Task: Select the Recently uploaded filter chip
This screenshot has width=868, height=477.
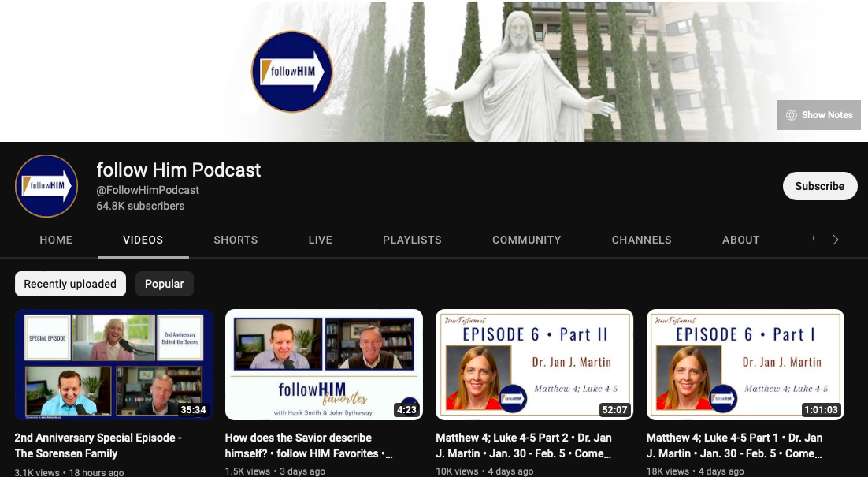Action: click(x=70, y=284)
